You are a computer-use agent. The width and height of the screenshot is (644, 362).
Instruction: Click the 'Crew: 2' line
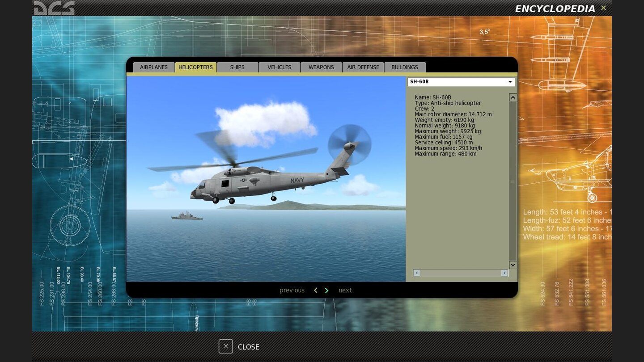424,109
